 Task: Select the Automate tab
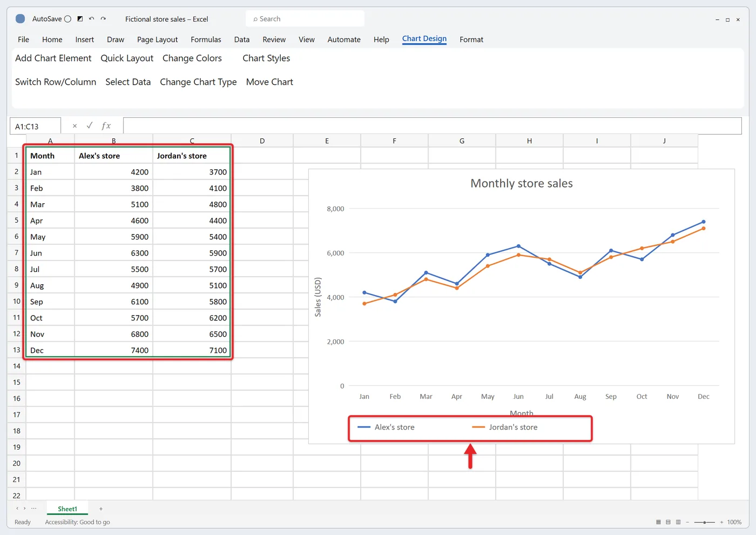tap(344, 39)
